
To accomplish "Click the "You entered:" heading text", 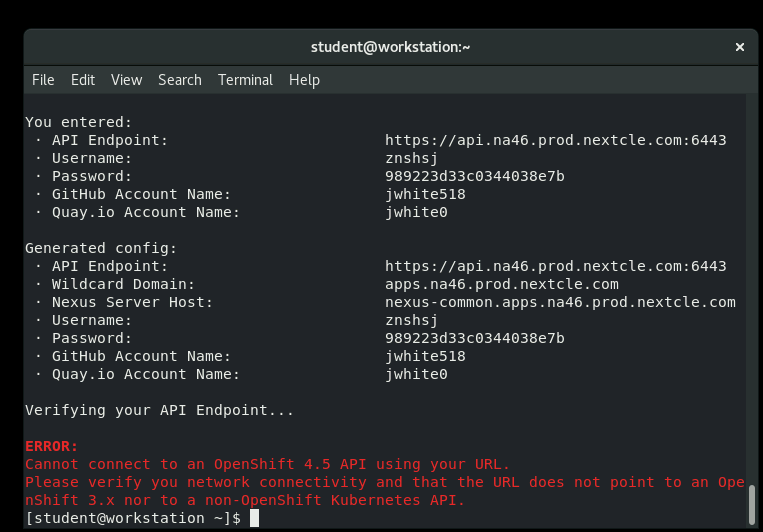I will point(78,122).
